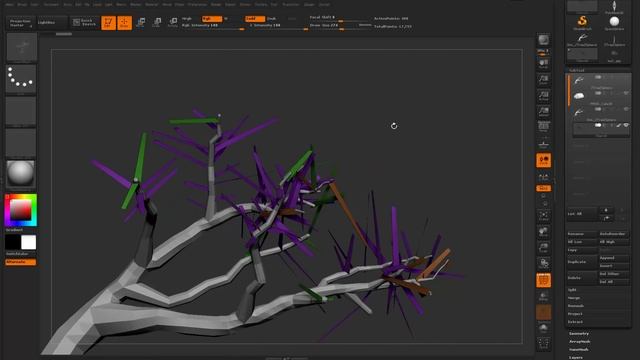Select the Rotate transform icon in top shelf
This screenshot has height=360, width=640.
173,22
